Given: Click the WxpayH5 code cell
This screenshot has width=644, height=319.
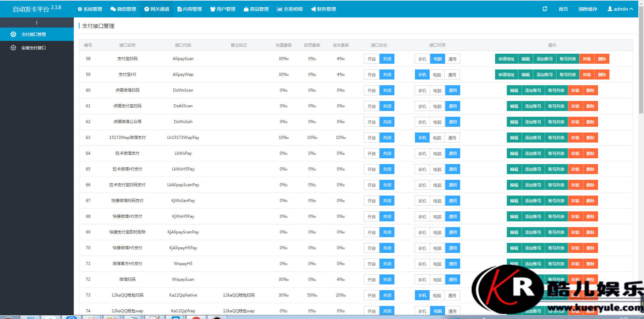Looking at the screenshot, I should tap(183, 264).
